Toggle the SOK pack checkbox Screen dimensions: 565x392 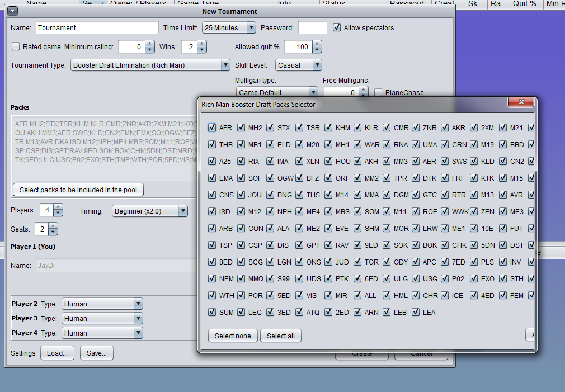coord(387,245)
